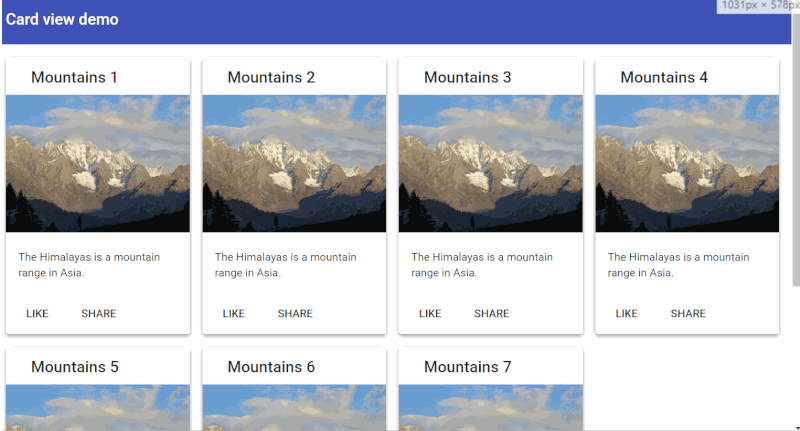The height and width of the screenshot is (431, 800).
Task: Hit SHARE on the Mountains 4 card
Action: [688, 313]
